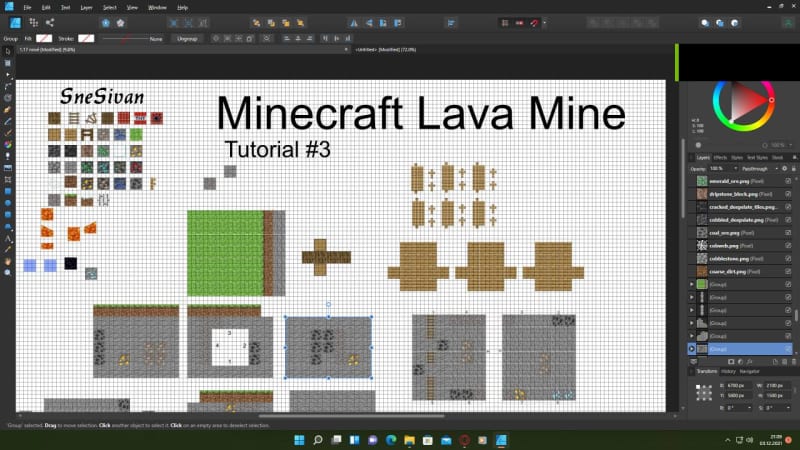Viewport: 800px width, 450px height.
Task: Click the X position field in Transform
Action: coord(737,386)
